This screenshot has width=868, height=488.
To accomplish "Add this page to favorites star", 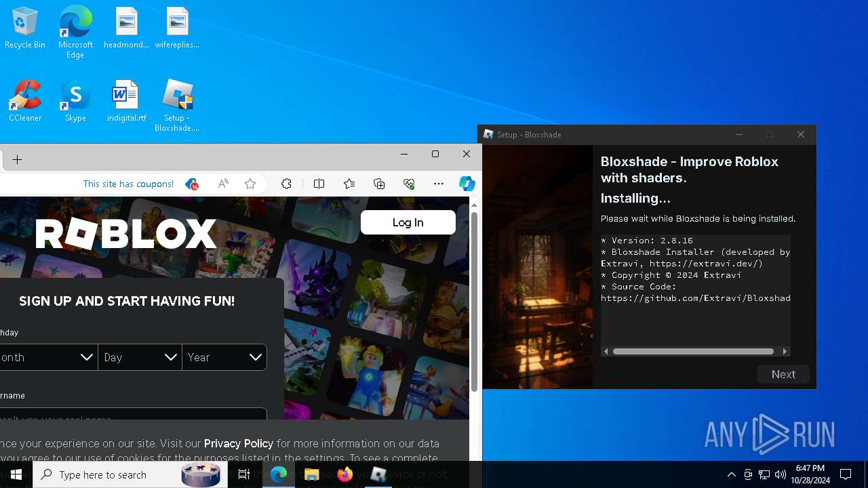I will coord(250,184).
